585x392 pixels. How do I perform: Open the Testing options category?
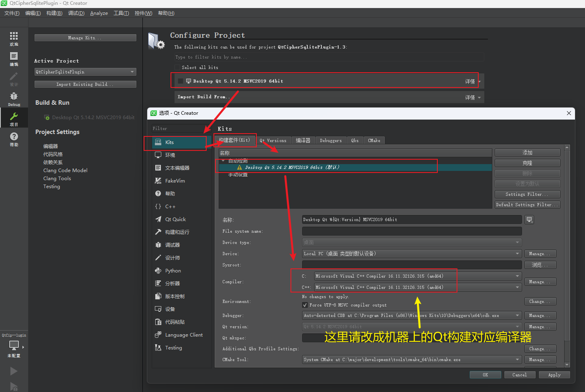point(182,348)
